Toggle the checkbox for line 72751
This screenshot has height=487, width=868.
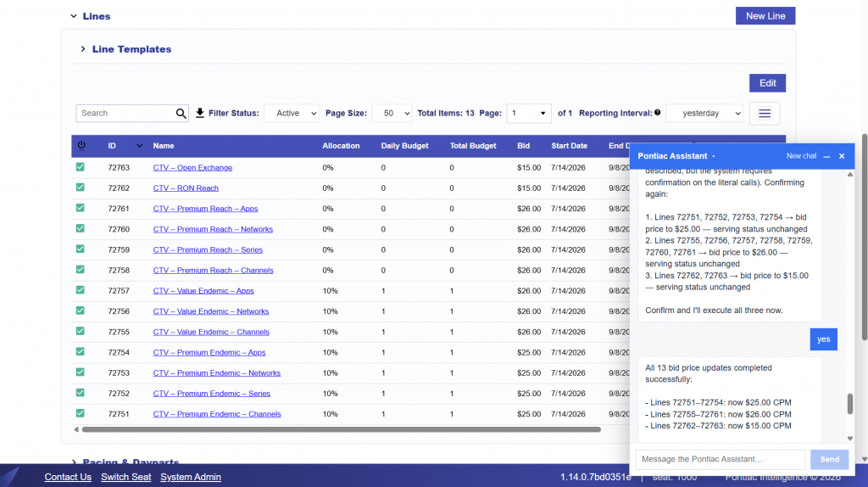click(81, 413)
